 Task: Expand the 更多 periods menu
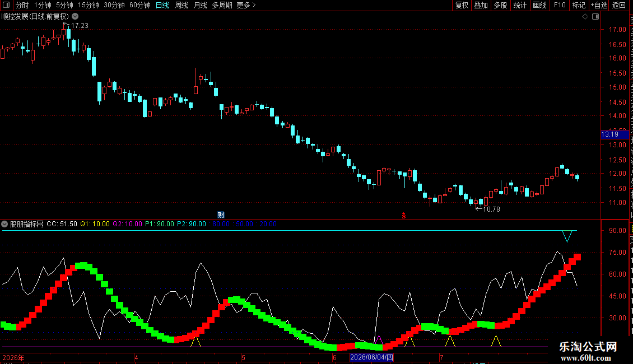[246, 5]
